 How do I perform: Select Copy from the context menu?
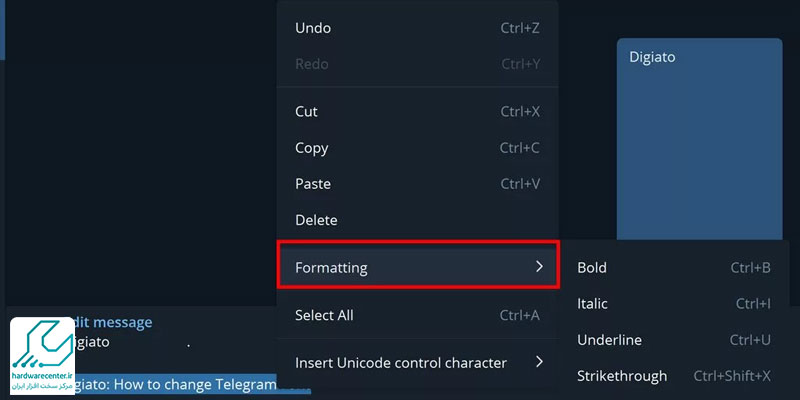point(417,148)
